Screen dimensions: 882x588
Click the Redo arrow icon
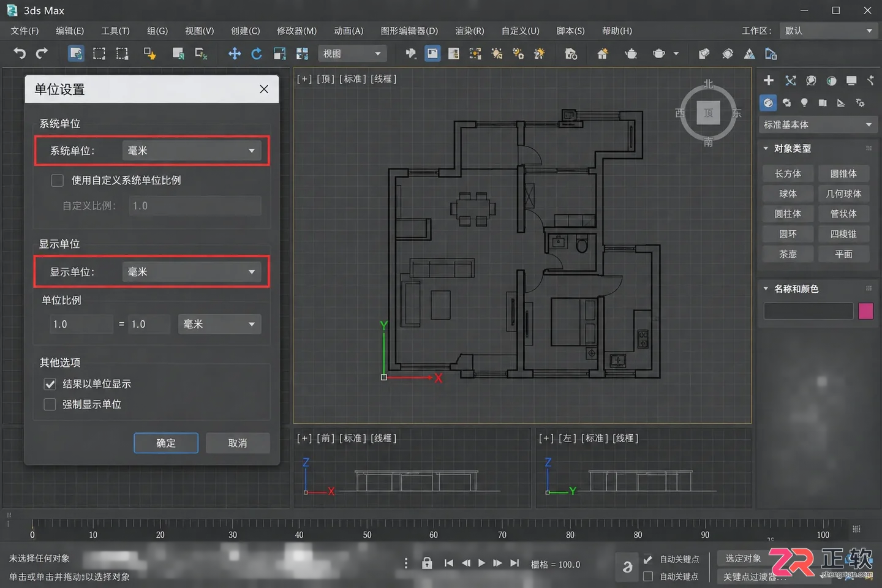[x=42, y=54]
